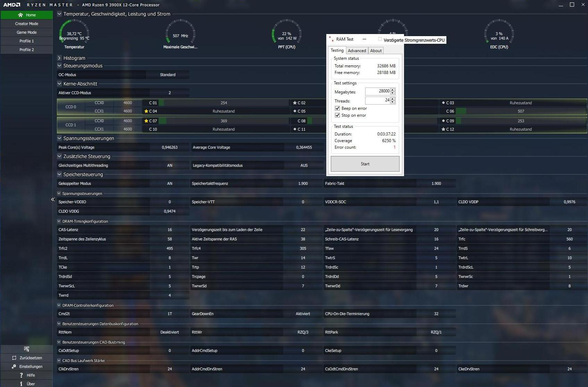Click the dot marker beside C 03
This screenshot has height=387, width=588.
click(x=443, y=103)
